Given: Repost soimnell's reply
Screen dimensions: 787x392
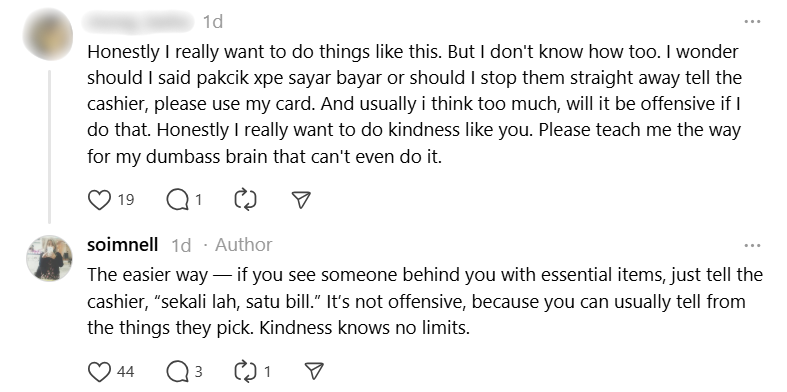Looking at the screenshot, I should pos(245,372).
